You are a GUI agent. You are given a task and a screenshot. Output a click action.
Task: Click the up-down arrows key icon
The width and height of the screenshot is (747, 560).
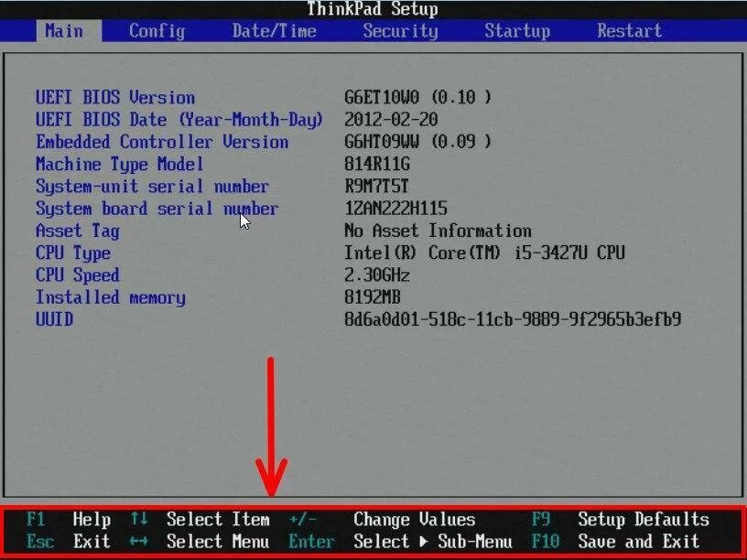(x=138, y=519)
